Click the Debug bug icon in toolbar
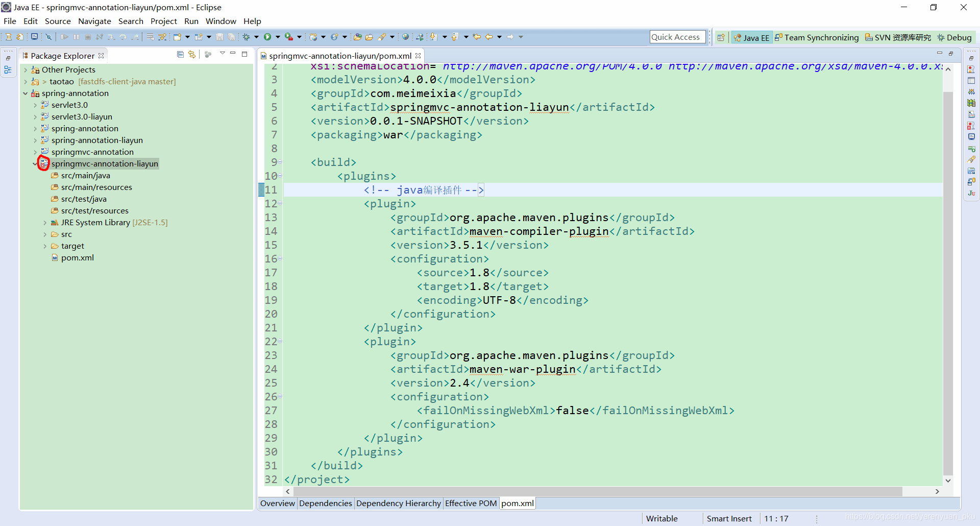 click(x=246, y=37)
